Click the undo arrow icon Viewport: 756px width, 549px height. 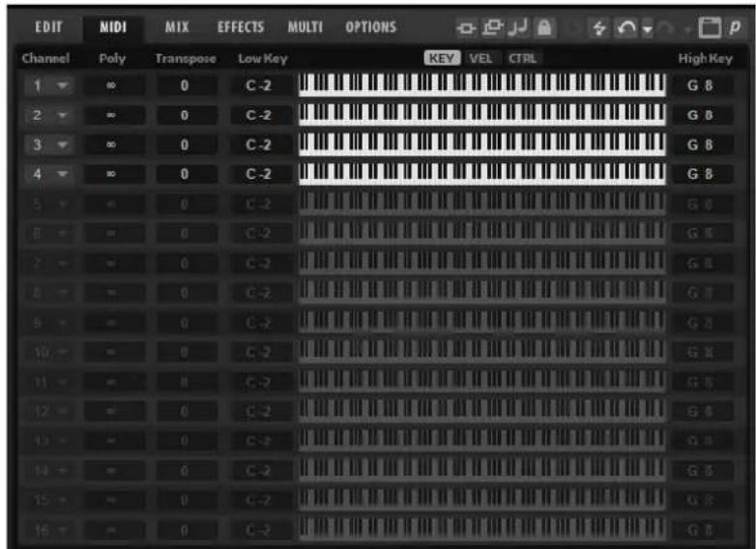tap(626, 28)
